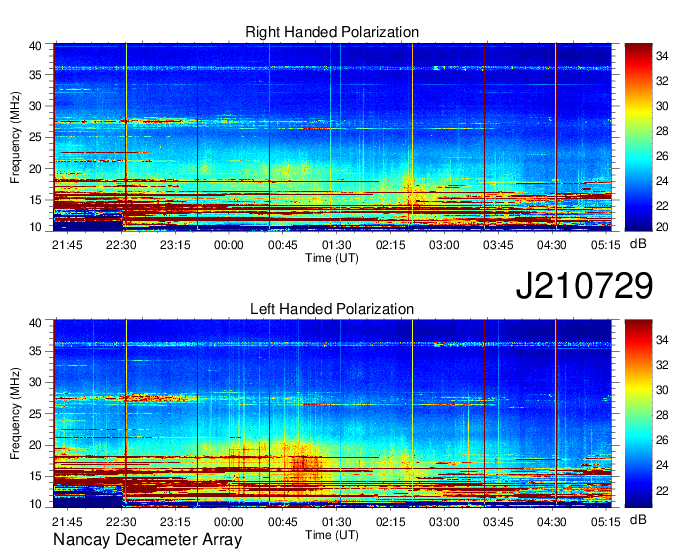The height and width of the screenshot is (552, 680).
Task: Click the "dB" unit beside Left Handed colorbar
Action: 638,519
